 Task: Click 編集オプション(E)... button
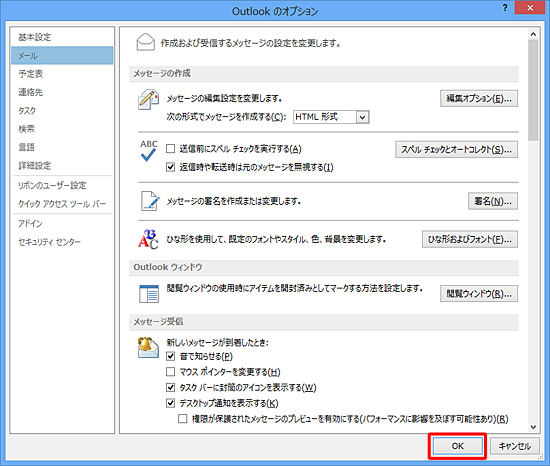pyautogui.click(x=479, y=99)
